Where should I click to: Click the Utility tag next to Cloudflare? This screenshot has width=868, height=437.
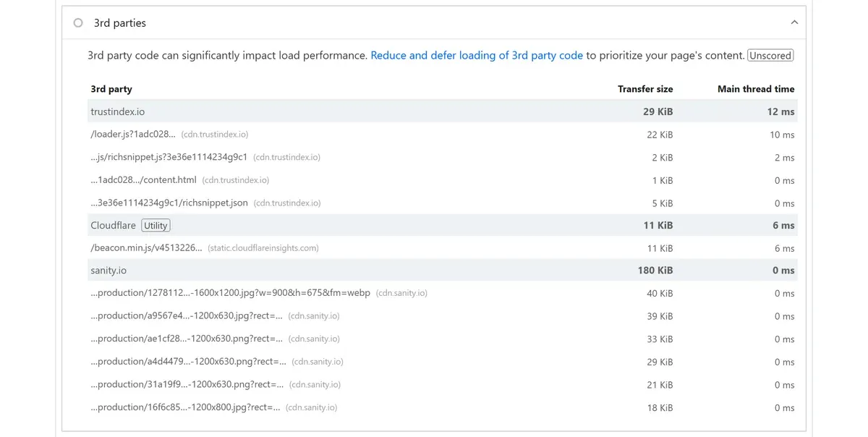point(156,226)
